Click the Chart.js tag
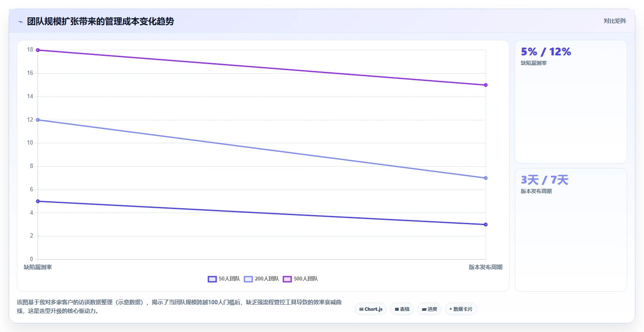 click(x=371, y=309)
